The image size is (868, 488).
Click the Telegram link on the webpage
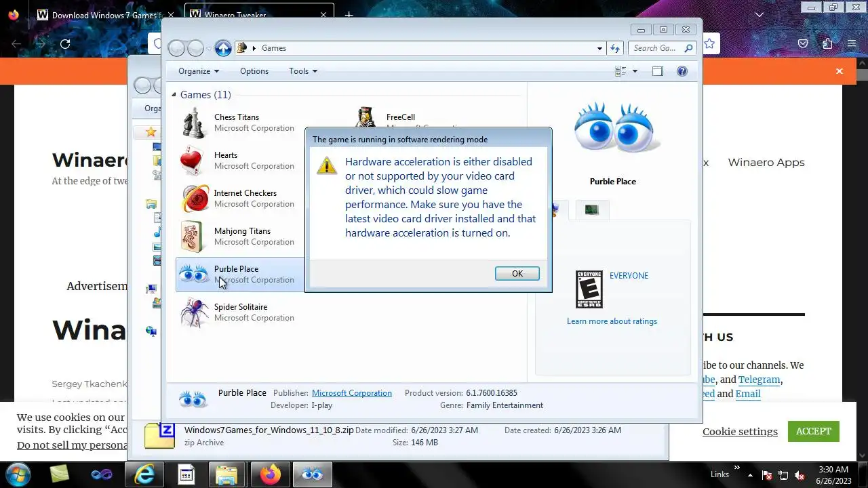(x=759, y=380)
